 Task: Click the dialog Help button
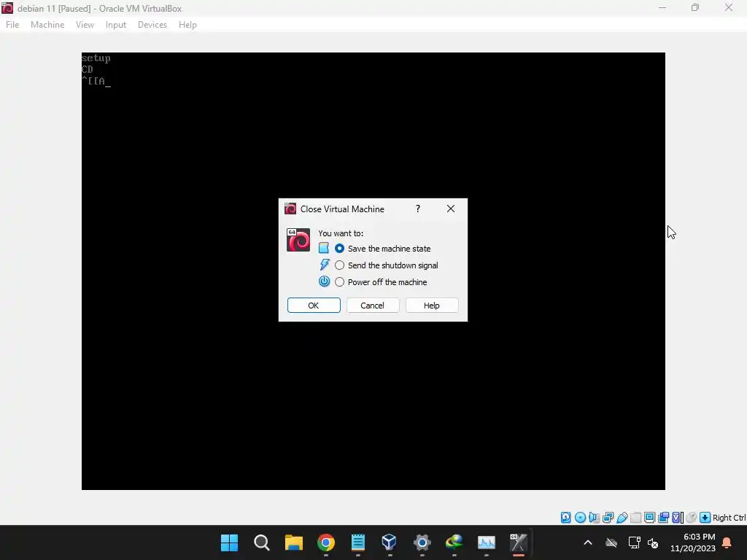coord(432,306)
